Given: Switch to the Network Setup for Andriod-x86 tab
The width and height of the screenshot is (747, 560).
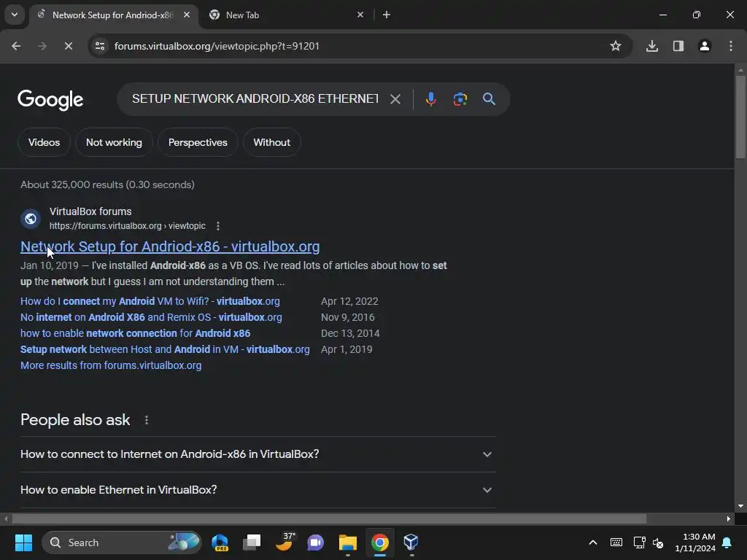Looking at the screenshot, I should pyautogui.click(x=113, y=15).
